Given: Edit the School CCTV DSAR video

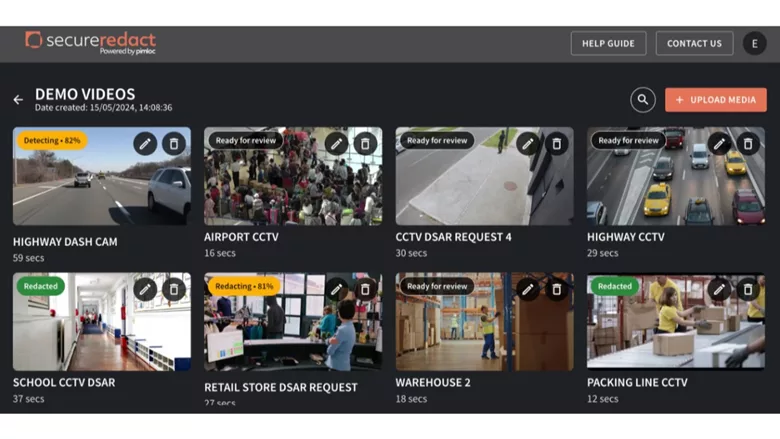Looking at the screenshot, I should tap(145, 289).
